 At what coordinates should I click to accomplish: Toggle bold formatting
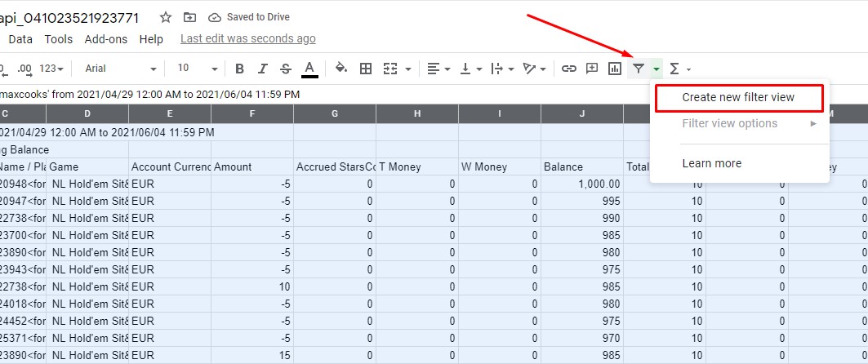[x=239, y=69]
